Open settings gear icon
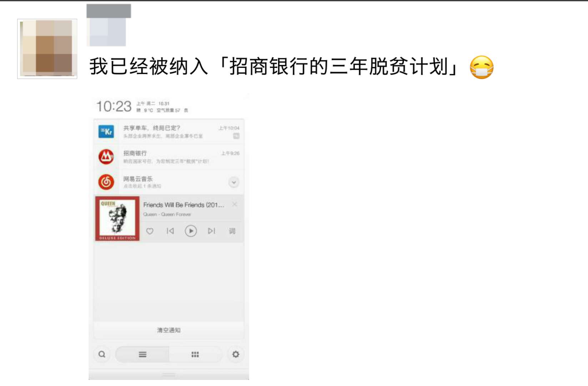The width and height of the screenshot is (588, 386). point(236,354)
